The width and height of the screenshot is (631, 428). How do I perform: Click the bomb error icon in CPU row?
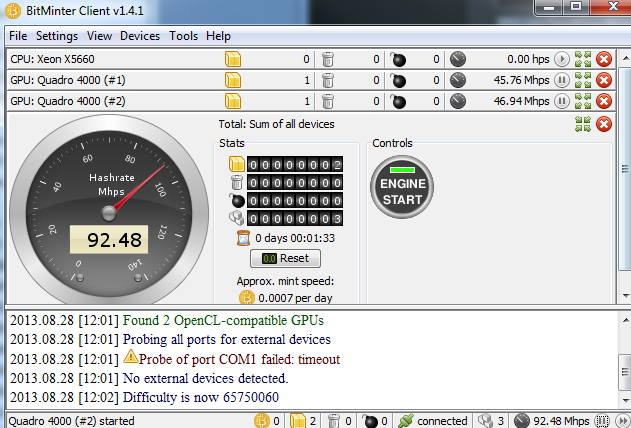pos(398,59)
